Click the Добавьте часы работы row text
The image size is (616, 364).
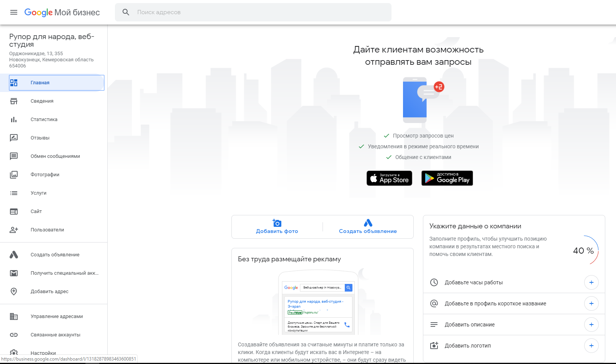(473, 282)
